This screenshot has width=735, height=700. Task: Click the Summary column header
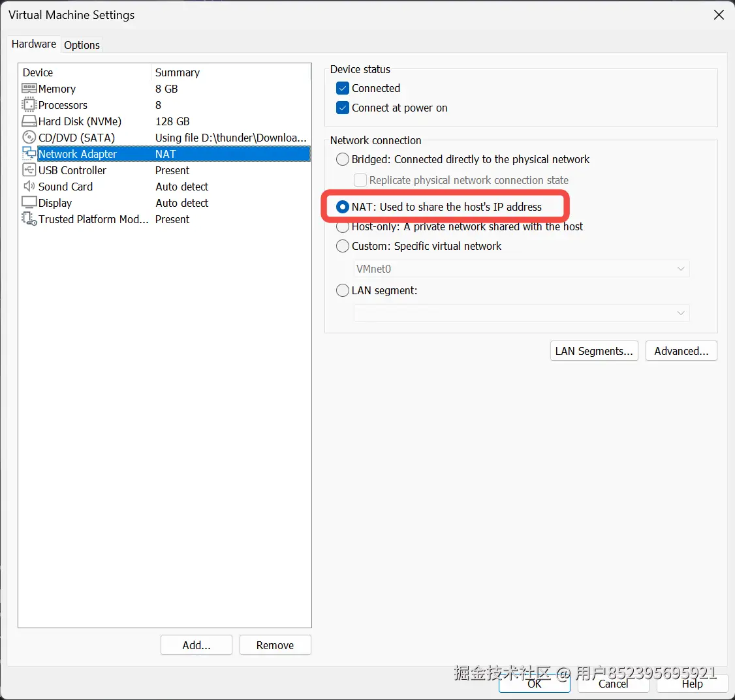click(x=177, y=72)
